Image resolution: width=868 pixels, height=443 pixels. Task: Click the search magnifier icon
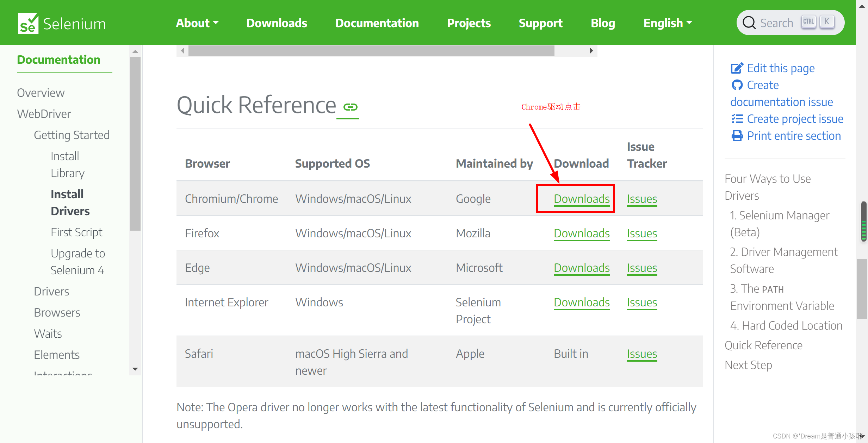point(749,23)
